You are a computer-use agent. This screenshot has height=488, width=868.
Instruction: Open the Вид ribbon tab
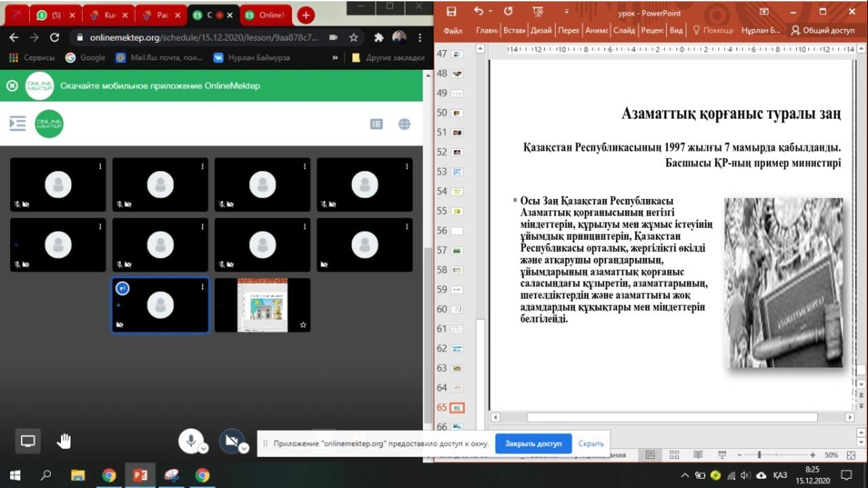pos(675,31)
